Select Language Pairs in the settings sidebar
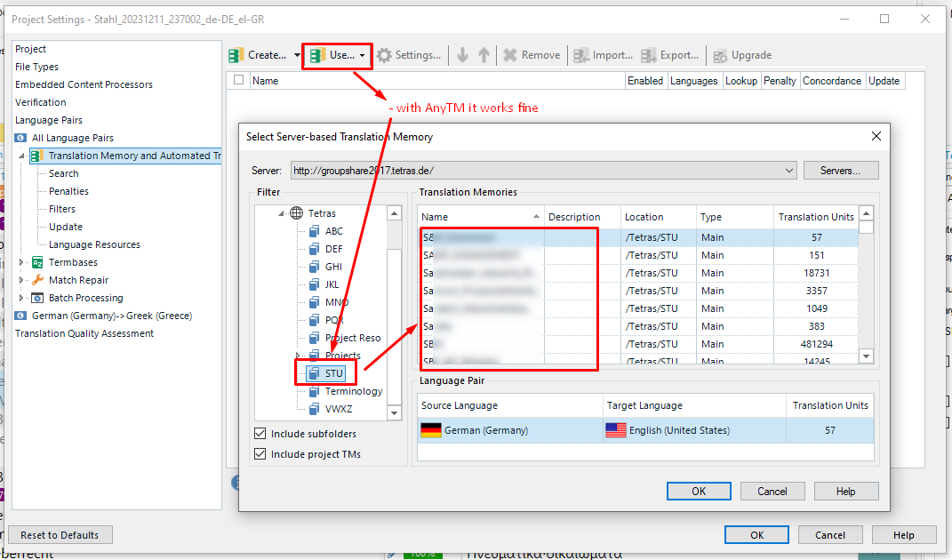The width and height of the screenshot is (952, 560). click(47, 120)
